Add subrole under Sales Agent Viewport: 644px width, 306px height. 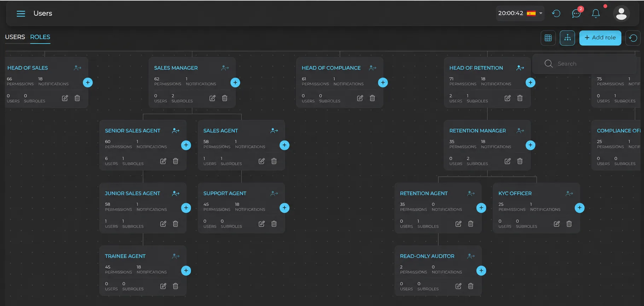(x=284, y=145)
